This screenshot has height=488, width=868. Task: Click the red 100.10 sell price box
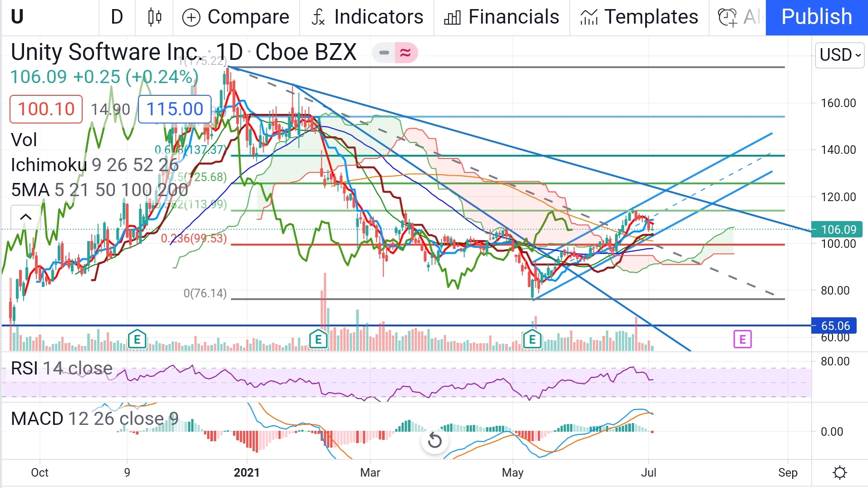click(x=46, y=109)
